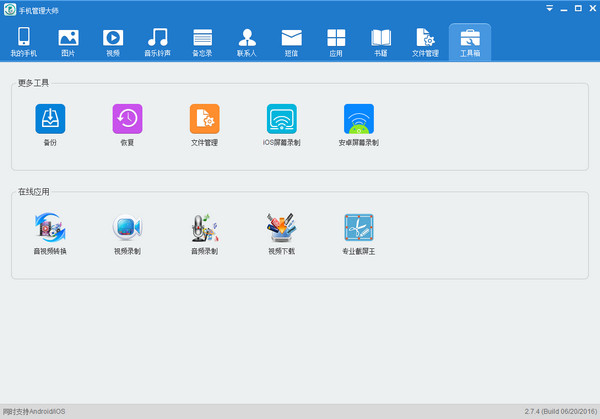Start 安卓屏幕录制 Android screen recorder
The image size is (600, 419).
[x=359, y=119]
